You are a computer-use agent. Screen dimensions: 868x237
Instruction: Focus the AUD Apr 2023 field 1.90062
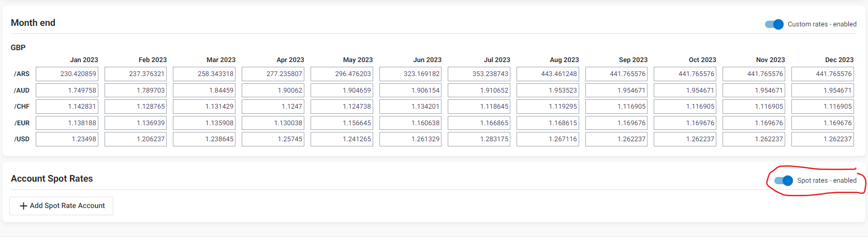coord(273,91)
